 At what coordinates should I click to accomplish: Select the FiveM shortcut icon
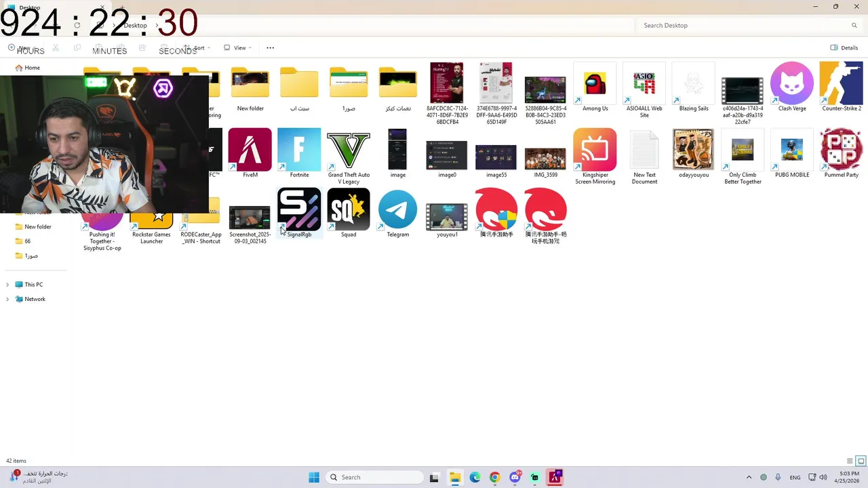[x=250, y=149]
